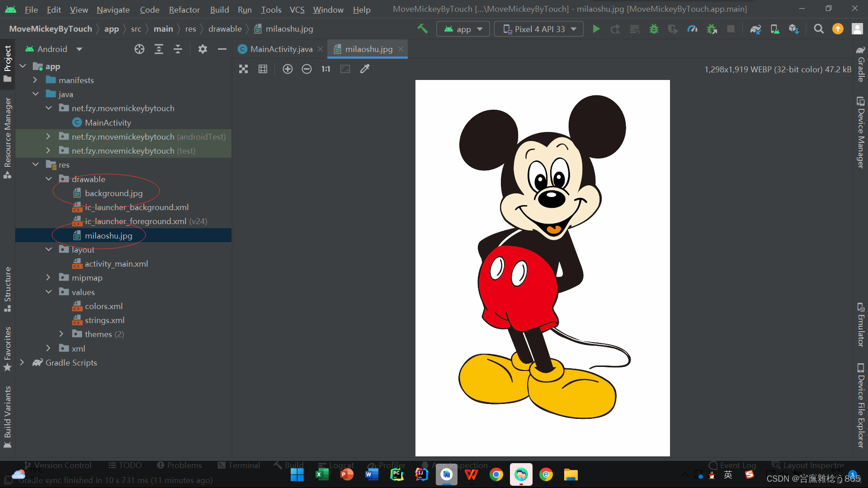Click Apply Changes and Restart Activity icon
The width and height of the screenshot is (868, 488).
(x=615, y=29)
